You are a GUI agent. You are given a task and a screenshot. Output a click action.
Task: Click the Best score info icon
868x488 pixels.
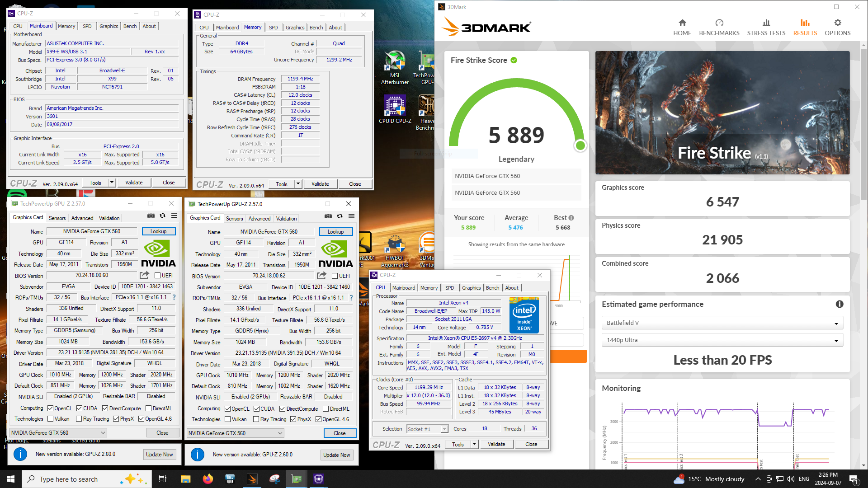point(571,218)
